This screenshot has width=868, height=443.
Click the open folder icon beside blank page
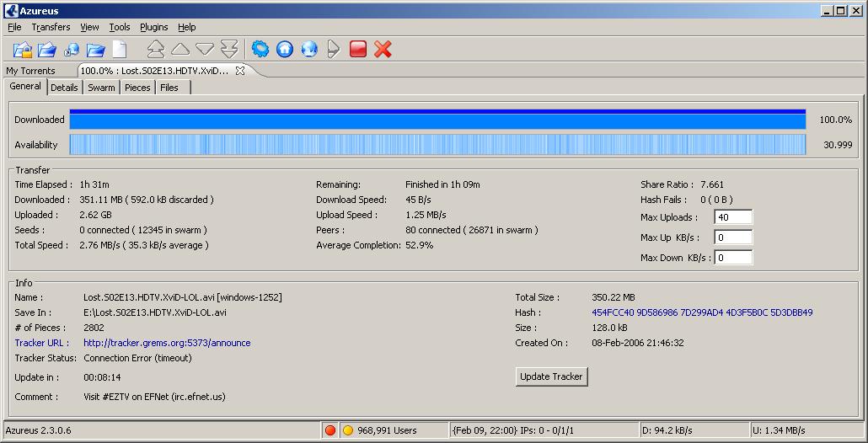point(96,50)
